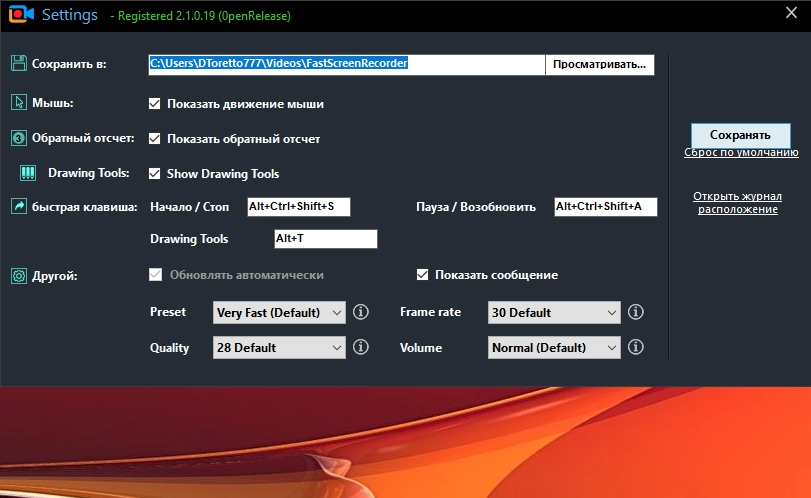This screenshot has height=498, width=811.
Task: Toggle Обновлять автоматически checkbox
Action: (156, 275)
